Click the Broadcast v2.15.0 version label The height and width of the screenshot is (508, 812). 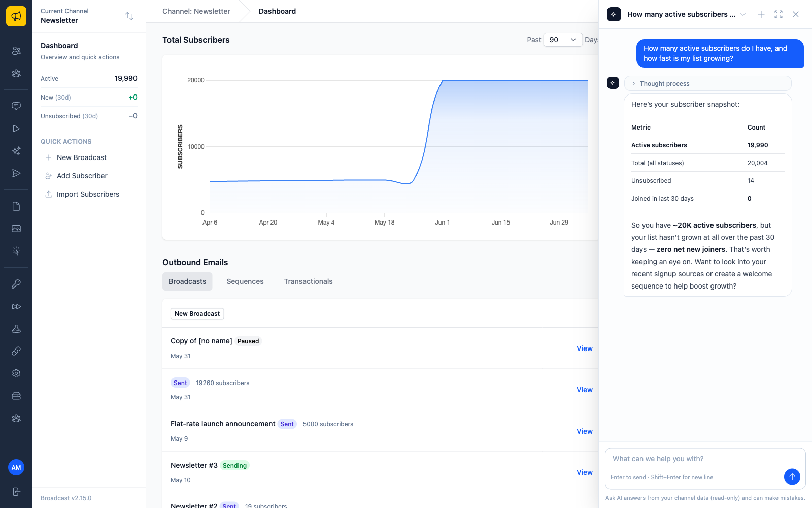click(66, 498)
